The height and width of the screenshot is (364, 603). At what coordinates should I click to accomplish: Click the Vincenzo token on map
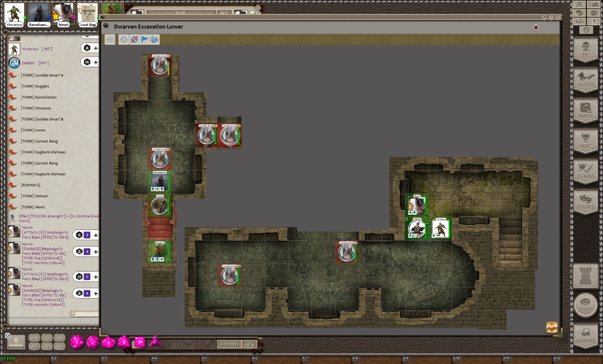point(441,228)
